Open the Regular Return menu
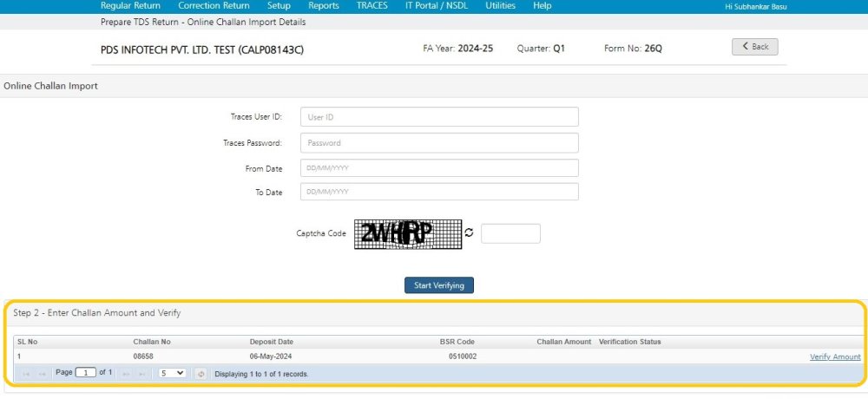 point(131,5)
